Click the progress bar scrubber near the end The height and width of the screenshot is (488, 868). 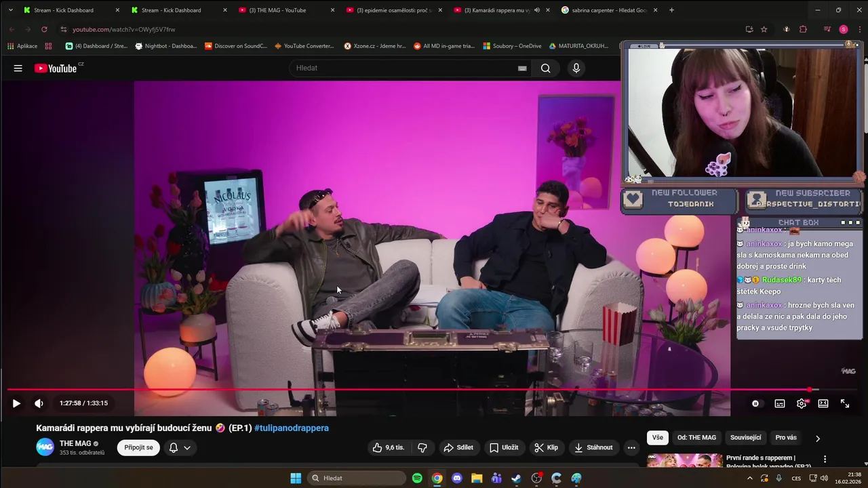[x=810, y=390]
